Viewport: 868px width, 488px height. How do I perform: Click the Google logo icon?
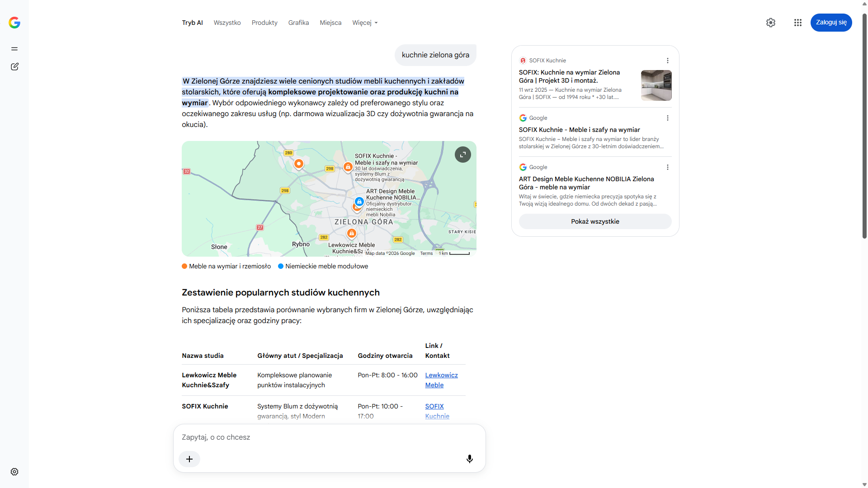14,23
